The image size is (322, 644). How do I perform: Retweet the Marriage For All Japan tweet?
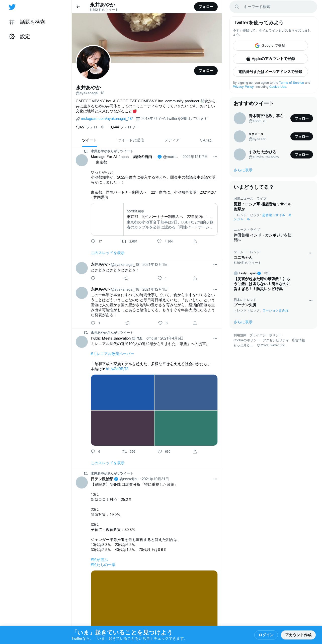(124, 241)
